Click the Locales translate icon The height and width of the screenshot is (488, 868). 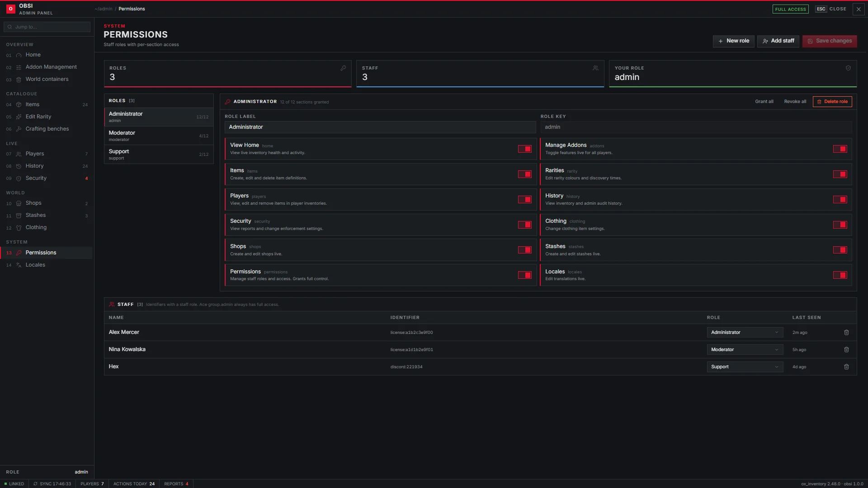point(19,265)
